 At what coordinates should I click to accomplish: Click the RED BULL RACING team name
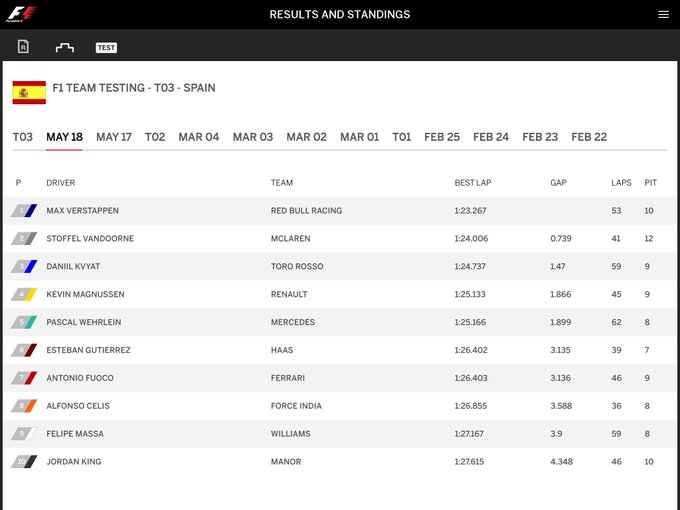307,210
